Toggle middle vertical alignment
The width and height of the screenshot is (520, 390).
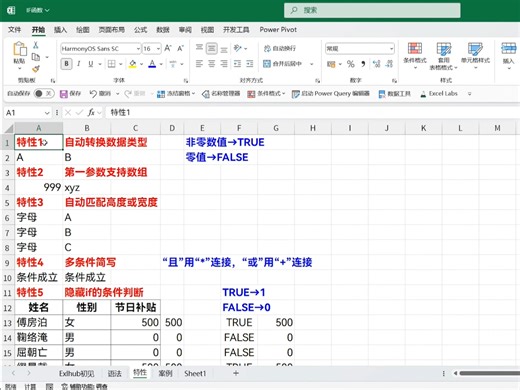pos(211,49)
